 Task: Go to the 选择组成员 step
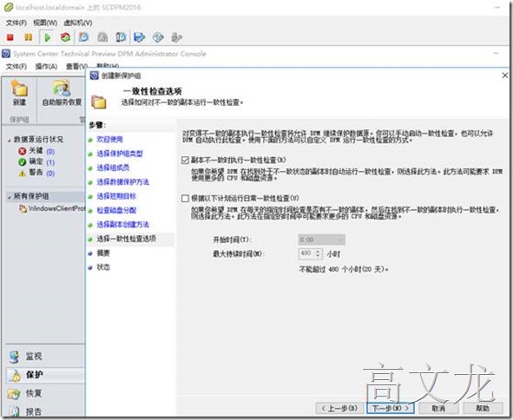[113, 167]
